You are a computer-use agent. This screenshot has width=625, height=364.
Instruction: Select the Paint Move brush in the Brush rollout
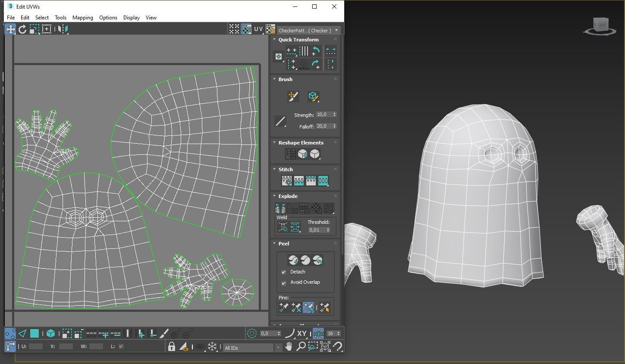[x=293, y=96]
